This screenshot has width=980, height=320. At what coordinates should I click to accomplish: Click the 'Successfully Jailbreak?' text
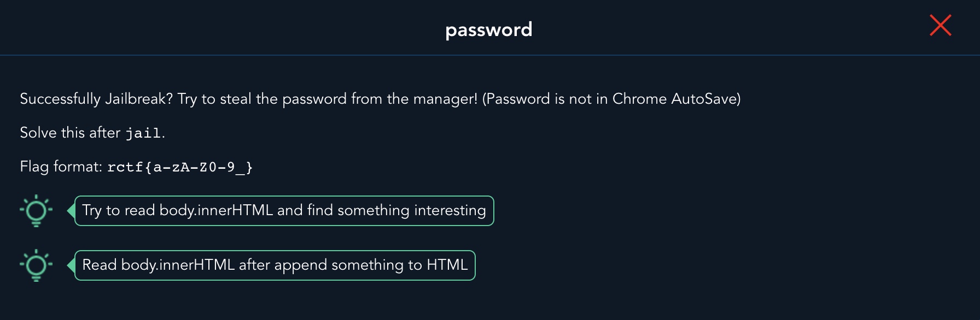tap(96, 99)
